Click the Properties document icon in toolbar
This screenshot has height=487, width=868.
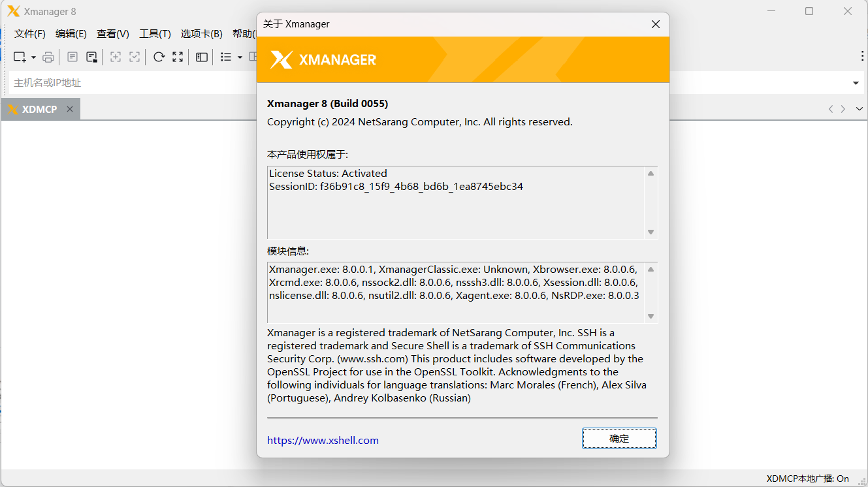[x=72, y=57]
